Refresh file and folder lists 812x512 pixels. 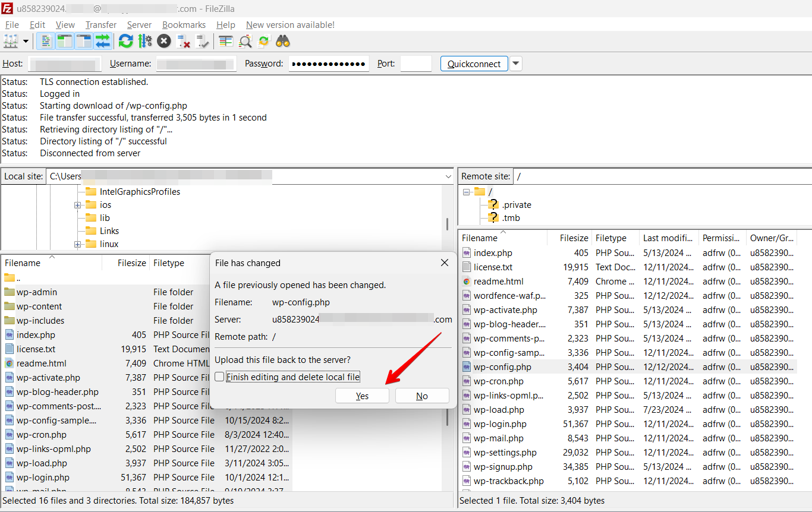125,42
